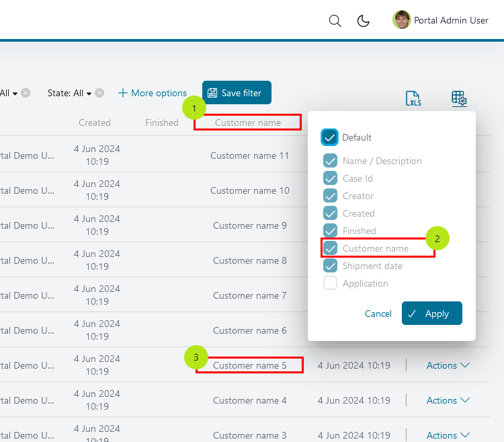Clear the leftmost All filter x icon

26,93
